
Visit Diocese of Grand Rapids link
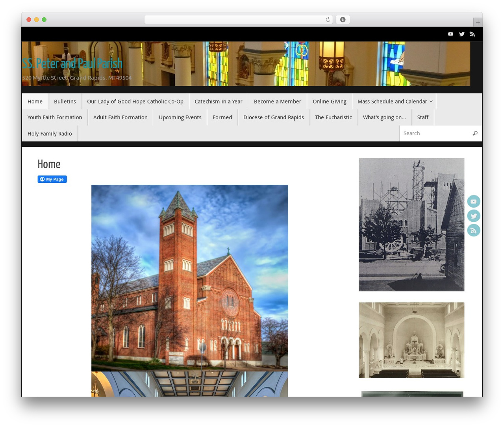(274, 117)
